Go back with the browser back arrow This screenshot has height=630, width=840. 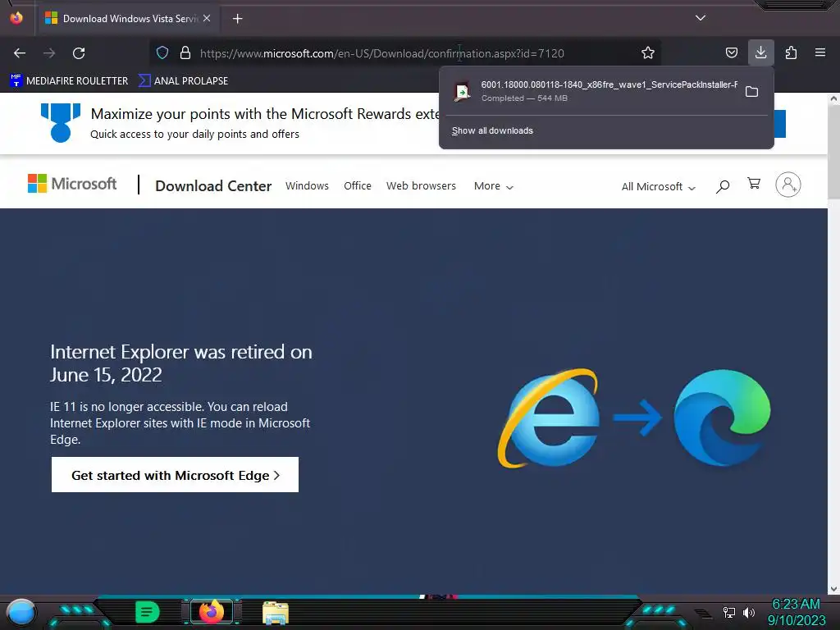[x=20, y=53]
